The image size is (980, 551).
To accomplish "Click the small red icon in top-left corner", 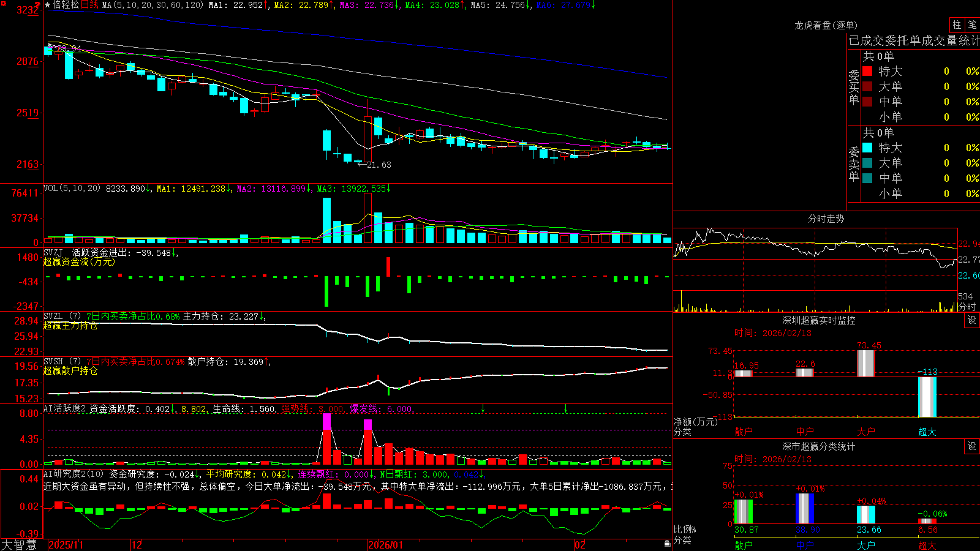I will pyautogui.click(x=2, y=3).
